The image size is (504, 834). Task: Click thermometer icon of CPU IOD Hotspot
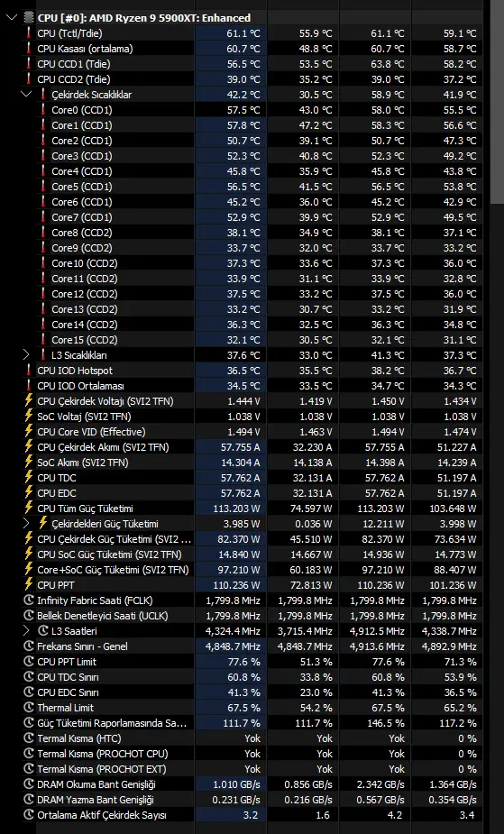29,371
